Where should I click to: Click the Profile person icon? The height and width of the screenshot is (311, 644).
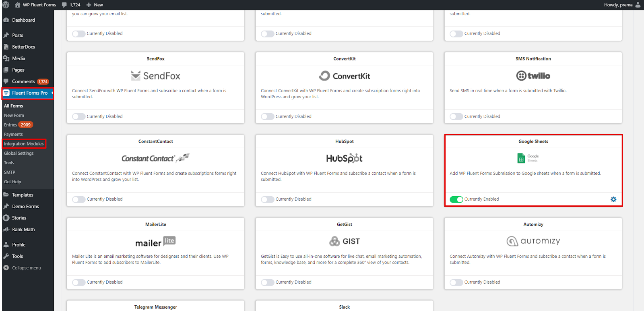click(x=6, y=245)
